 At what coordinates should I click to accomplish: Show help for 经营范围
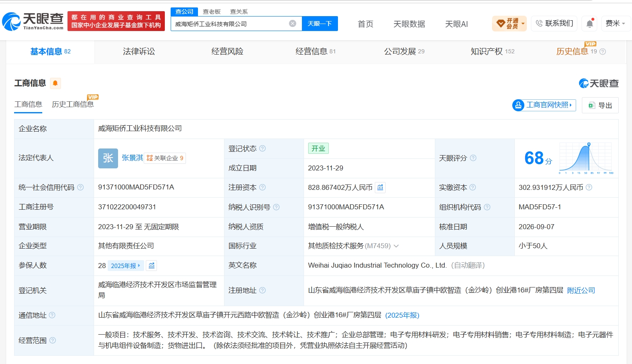[x=53, y=340]
